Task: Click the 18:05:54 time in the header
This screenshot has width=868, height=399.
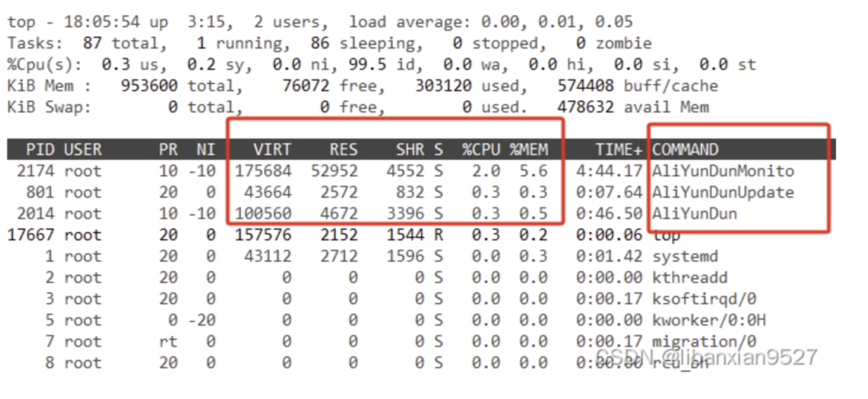Action: [x=102, y=22]
